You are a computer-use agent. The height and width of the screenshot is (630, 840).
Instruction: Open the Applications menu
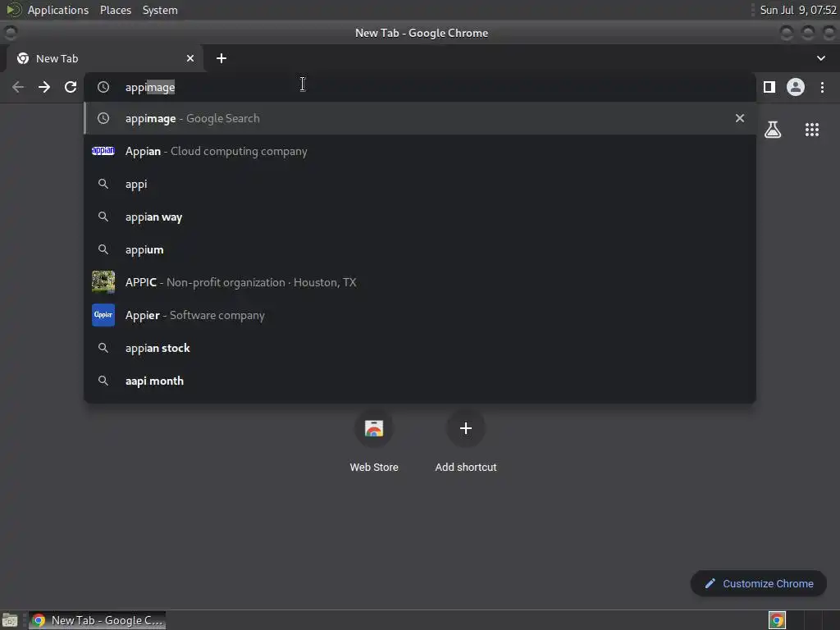coord(58,10)
